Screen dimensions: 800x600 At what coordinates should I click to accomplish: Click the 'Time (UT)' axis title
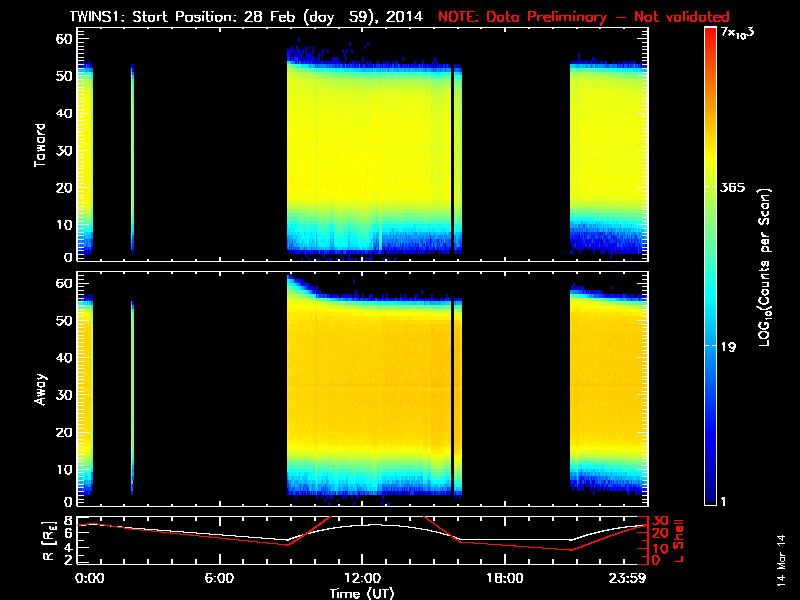[x=362, y=593]
